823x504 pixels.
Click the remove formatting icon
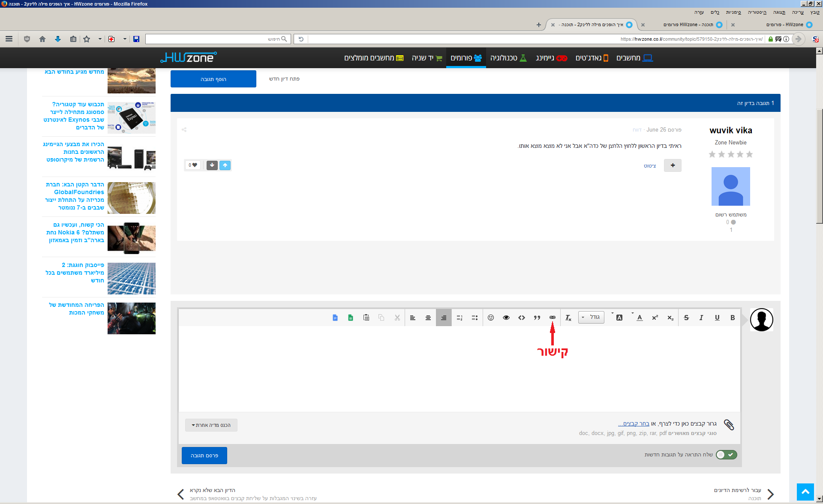(x=568, y=318)
